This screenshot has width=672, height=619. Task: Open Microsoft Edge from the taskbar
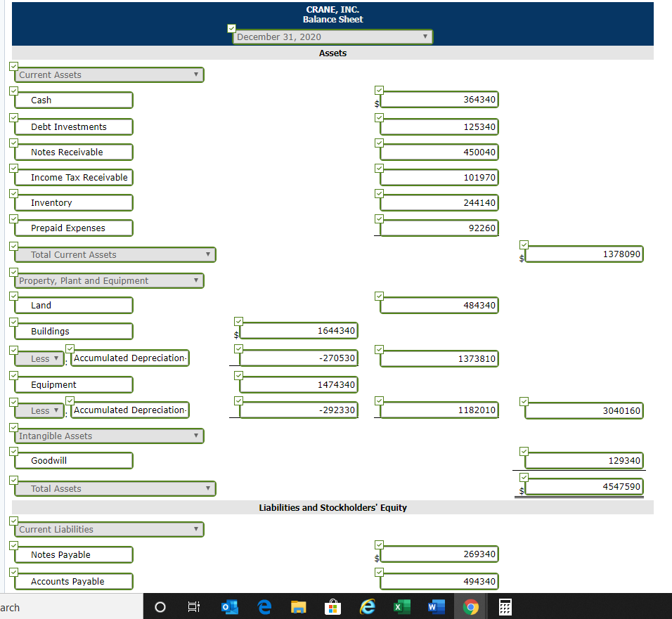(264, 606)
